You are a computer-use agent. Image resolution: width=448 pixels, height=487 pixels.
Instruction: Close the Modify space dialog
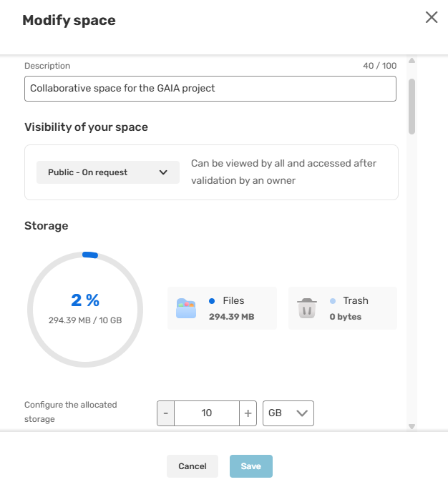432,17
